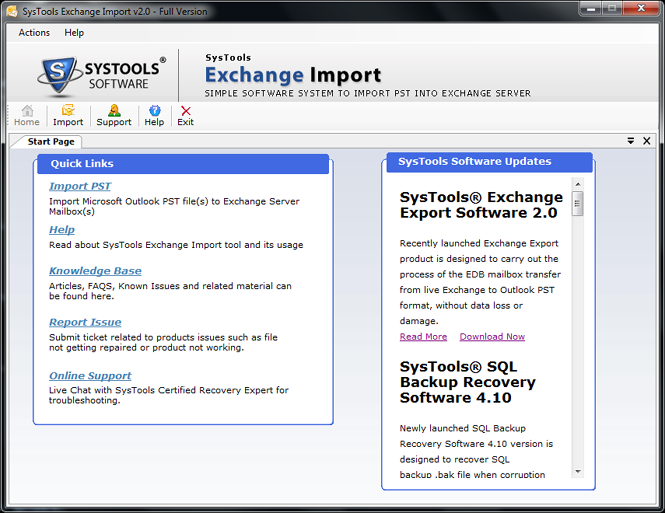Open the Help menu in menu bar
Viewport: 665px width, 513px height.
pos(74,33)
